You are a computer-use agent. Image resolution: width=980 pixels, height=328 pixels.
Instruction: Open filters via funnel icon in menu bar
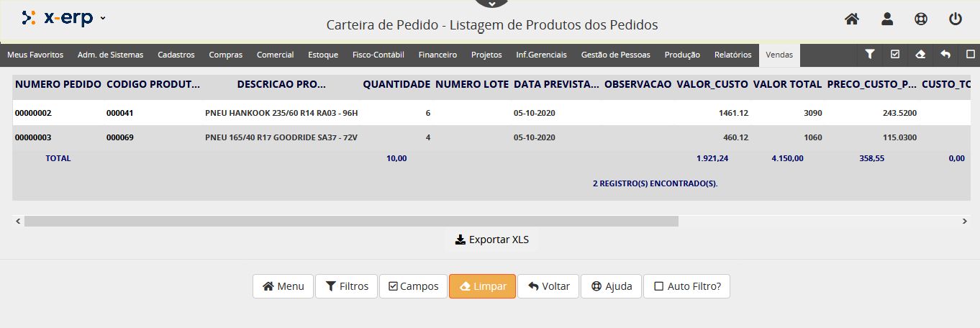tap(869, 54)
